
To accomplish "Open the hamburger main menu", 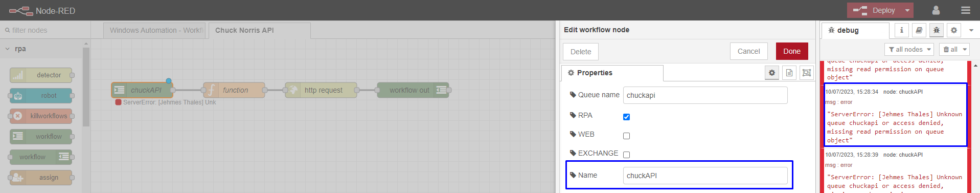I will point(965,10).
